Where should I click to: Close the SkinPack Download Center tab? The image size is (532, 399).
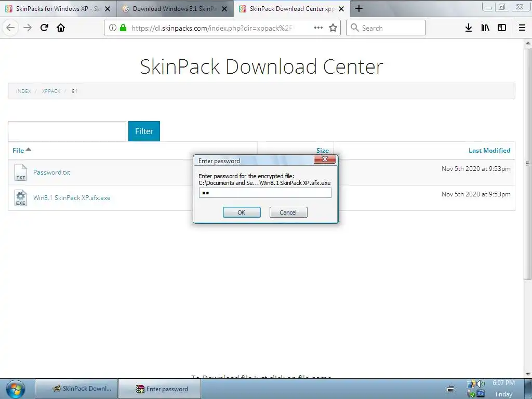coord(341,9)
